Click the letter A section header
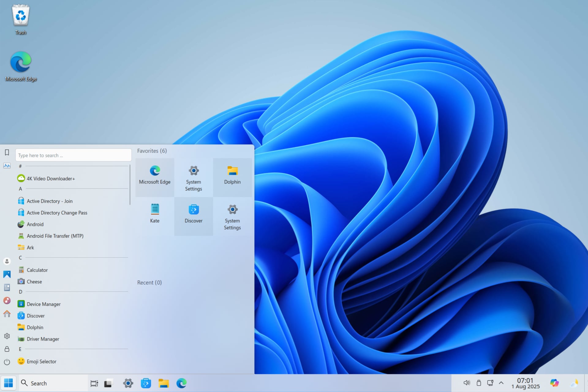The image size is (588, 392). point(20,189)
